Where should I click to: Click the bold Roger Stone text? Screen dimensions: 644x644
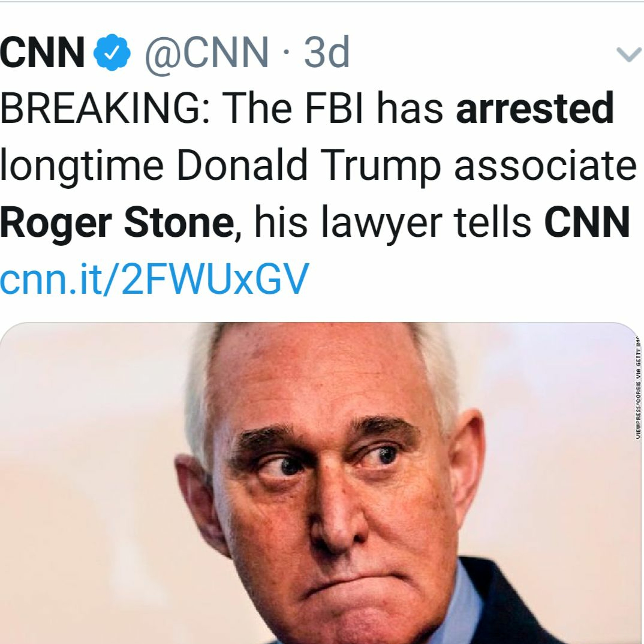(x=117, y=222)
